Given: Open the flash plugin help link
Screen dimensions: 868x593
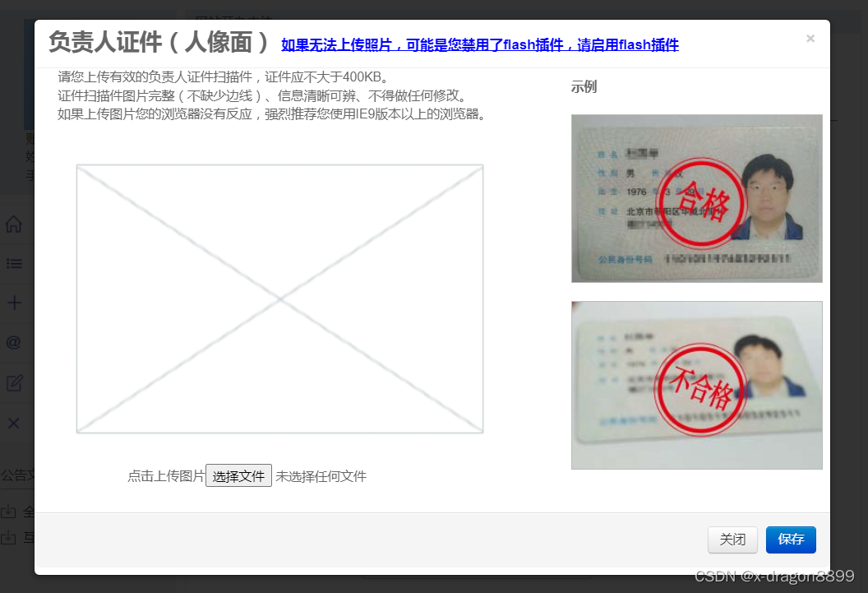Looking at the screenshot, I should [480, 45].
